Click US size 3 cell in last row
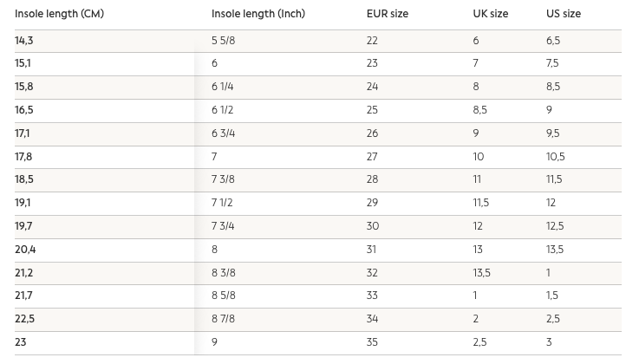This screenshot has height=364, width=639. point(549,342)
